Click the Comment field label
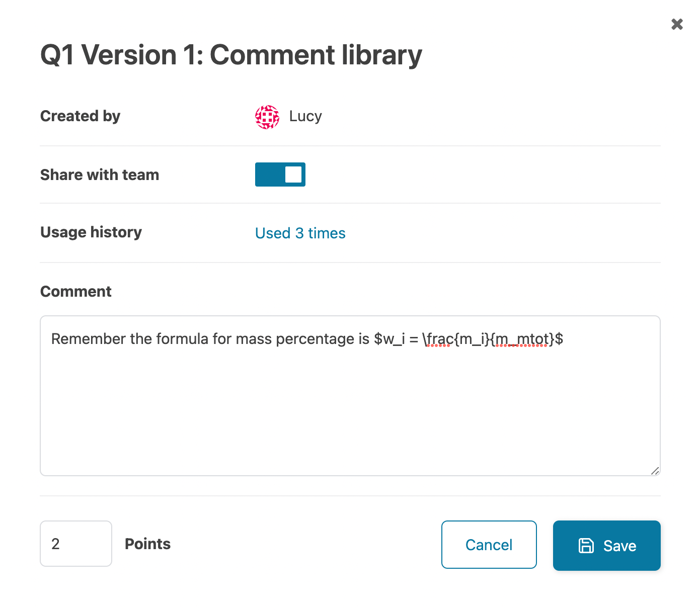Viewport: 700px width, 611px height. tap(76, 292)
